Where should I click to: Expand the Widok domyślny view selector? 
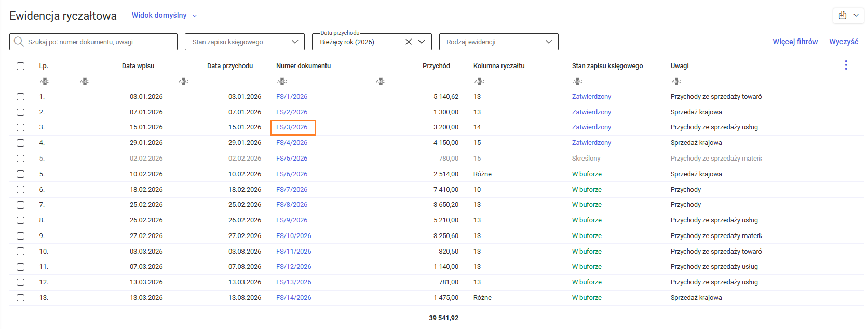[164, 15]
